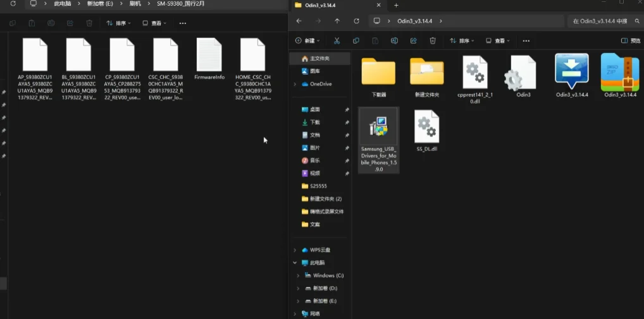Select the Odin3_v3.14.4 ZIP archive
644x319 pixels.
pyautogui.click(x=620, y=76)
